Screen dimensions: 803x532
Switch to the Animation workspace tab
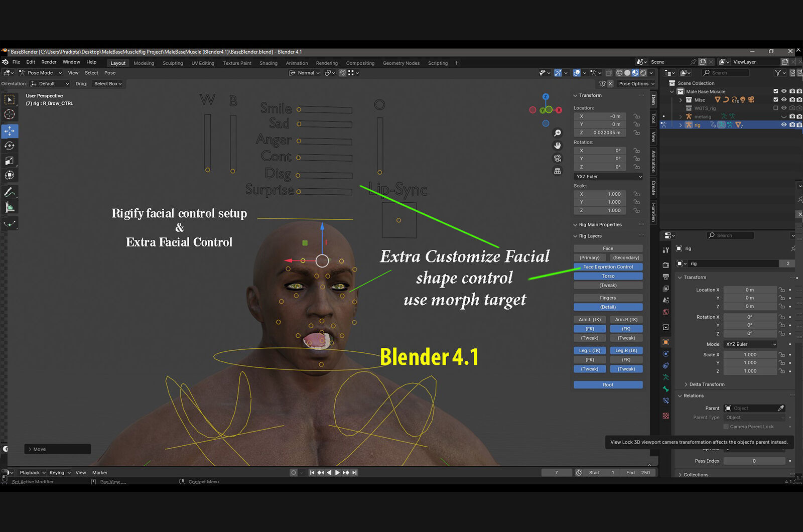(x=297, y=63)
